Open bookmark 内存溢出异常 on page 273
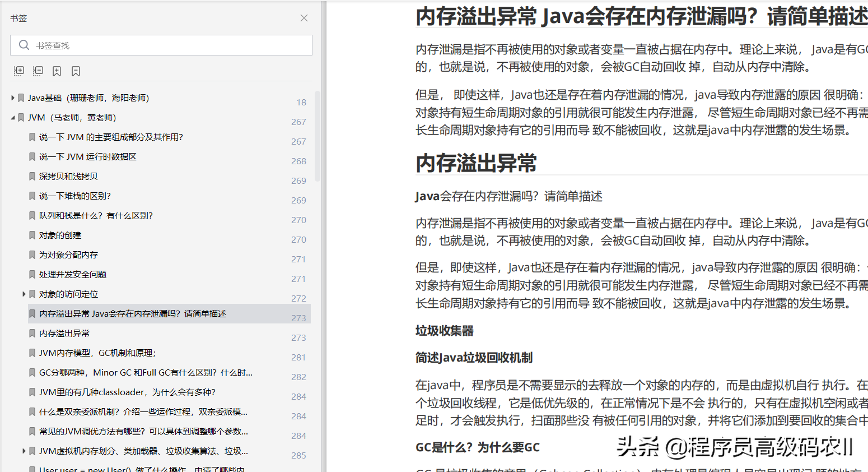Screen dimensions: 868x472 pyautogui.click(x=64, y=333)
